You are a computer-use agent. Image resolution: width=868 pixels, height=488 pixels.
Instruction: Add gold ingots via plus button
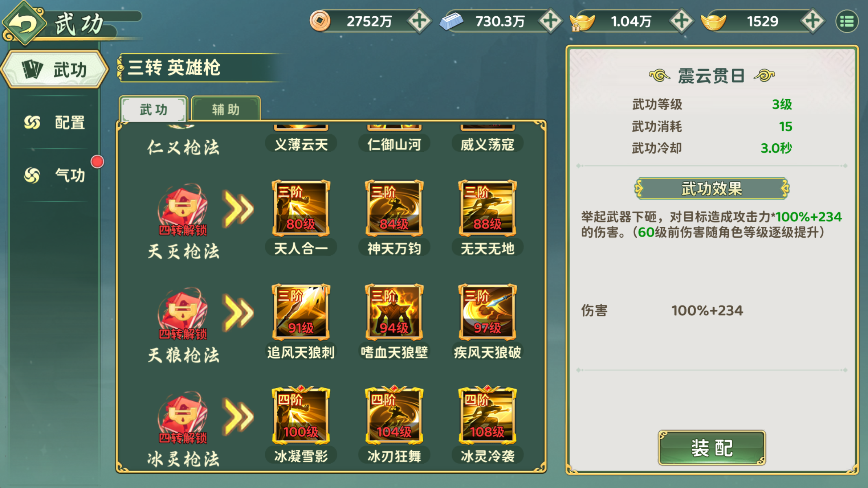coord(812,21)
